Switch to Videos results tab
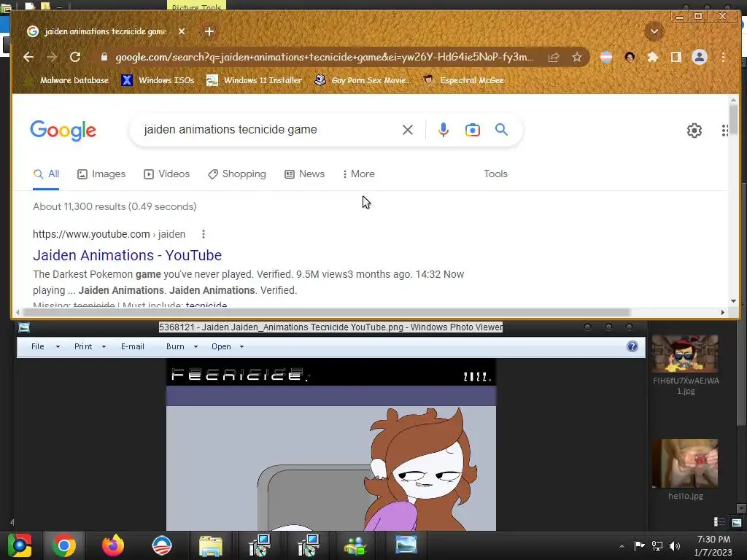 pos(167,174)
